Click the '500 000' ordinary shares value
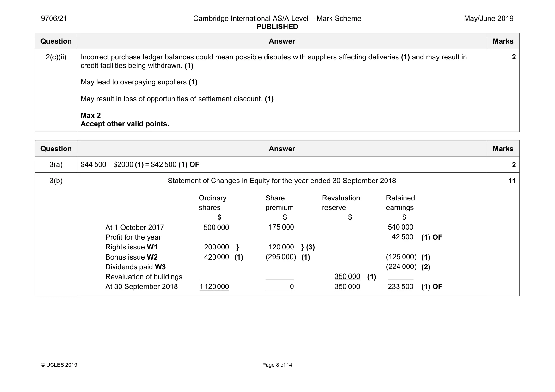 click(x=216, y=227)
